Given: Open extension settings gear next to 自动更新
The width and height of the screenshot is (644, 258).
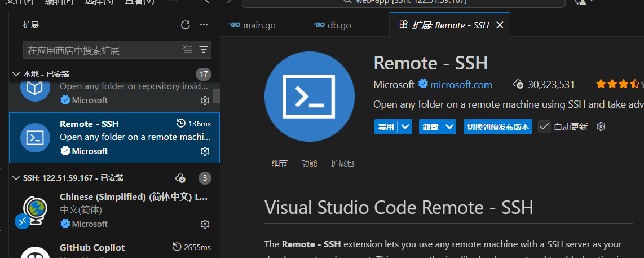Looking at the screenshot, I should coord(601,126).
